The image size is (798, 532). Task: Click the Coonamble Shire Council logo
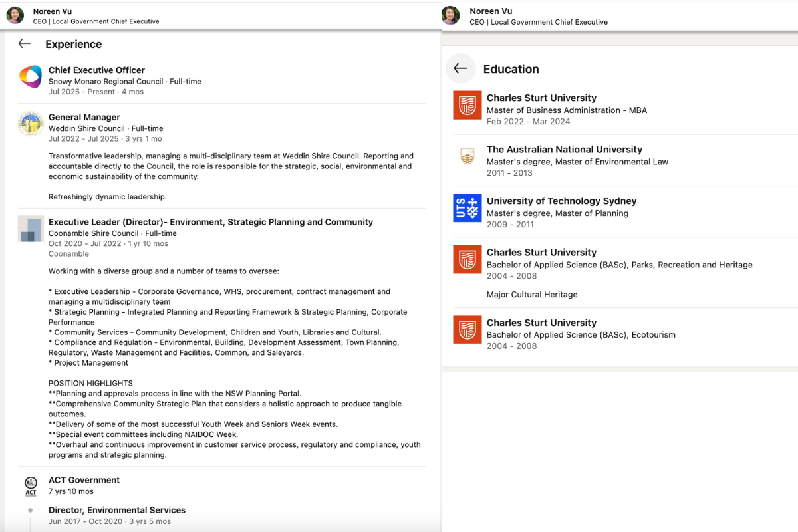click(x=31, y=229)
